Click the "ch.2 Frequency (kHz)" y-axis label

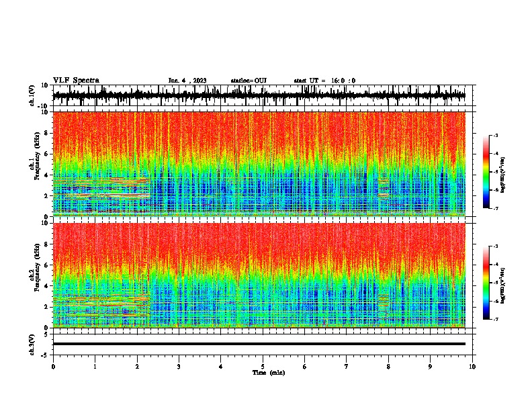coord(34,268)
